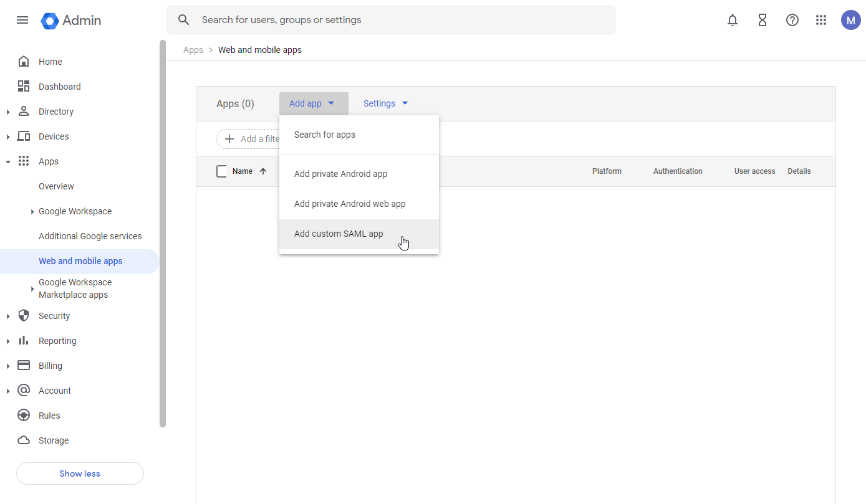Click the search magnifier icon
Image resolution: width=866 pixels, height=504 pixels.
(183, 20)
